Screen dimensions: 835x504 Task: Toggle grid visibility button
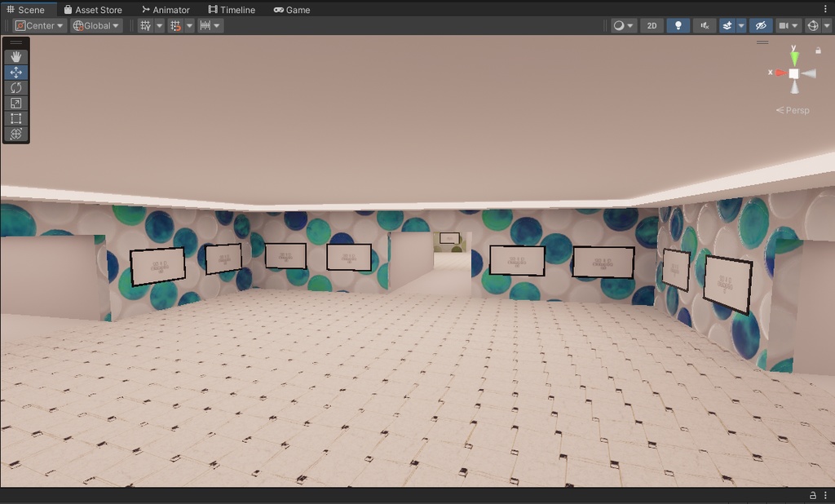click(145, 25)
